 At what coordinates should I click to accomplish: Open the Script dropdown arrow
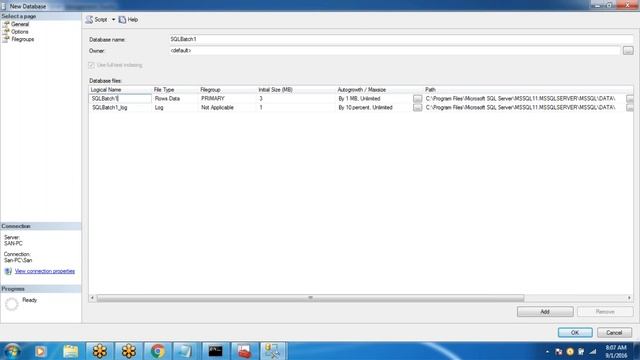pyautogui.click(x=113, y=20)
